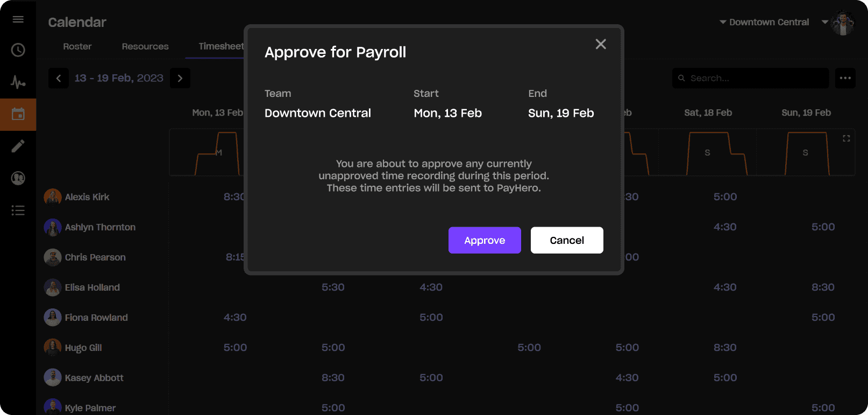Toggle Alexis Kirk's avatar
This screenshot has width=868, height=415.
pyautogui.click(x=52, y=196)
